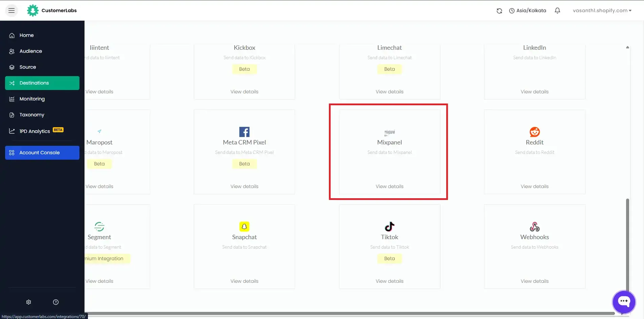Click the Beta badge on Kickbox
This screenshot has width=644, height=319.
tap(244, 69)
